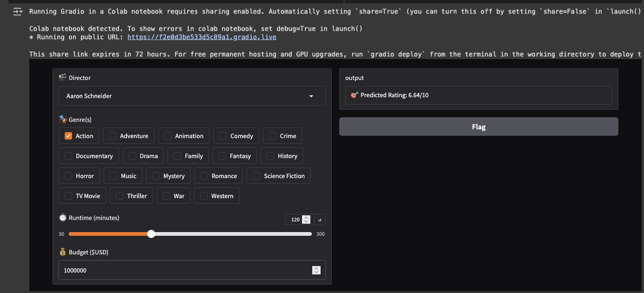Click the theater masks icon beside Genre(s)

(63, 120)
